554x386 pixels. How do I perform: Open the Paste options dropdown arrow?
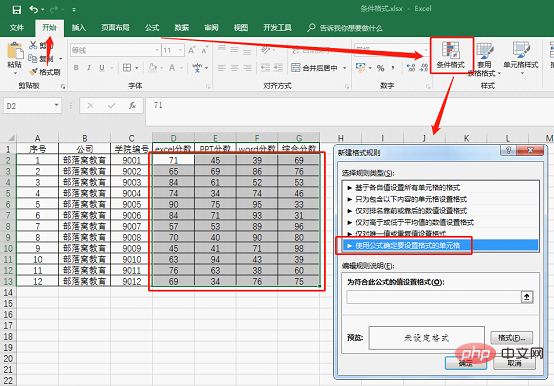15,73
